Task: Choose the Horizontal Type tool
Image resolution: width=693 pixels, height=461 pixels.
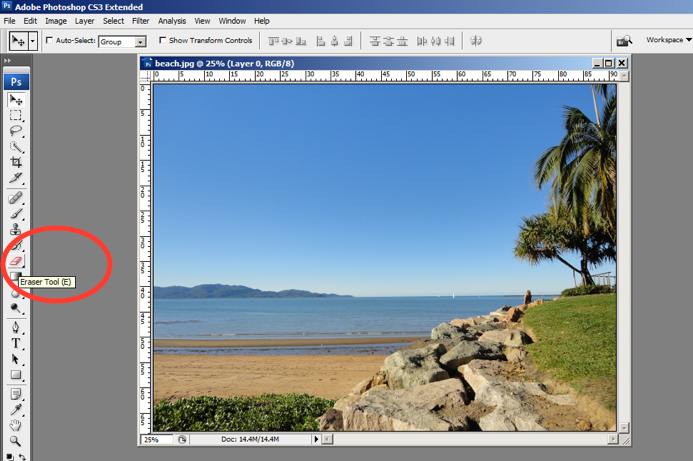Action: click(x=16, y=343)
